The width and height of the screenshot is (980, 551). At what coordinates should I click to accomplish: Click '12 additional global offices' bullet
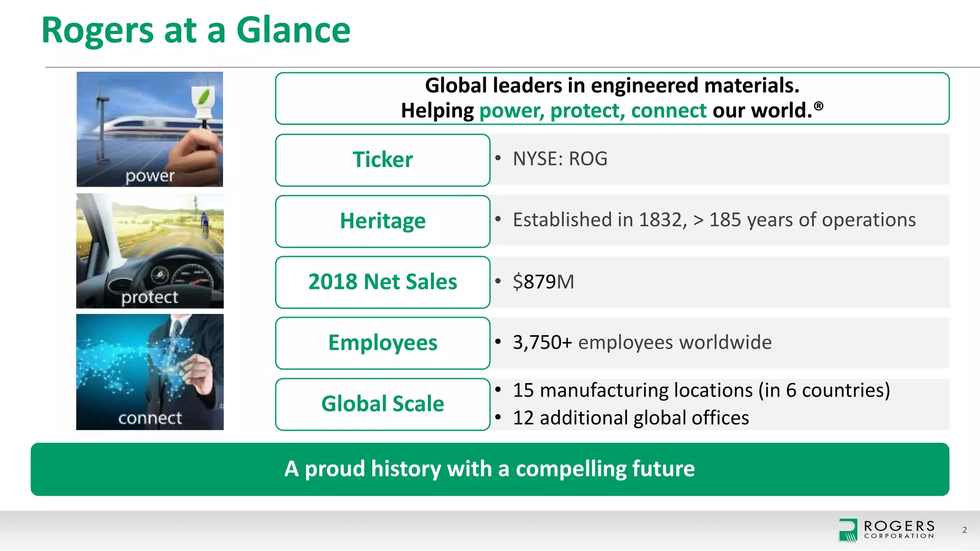pyautogui.click(x=631, y=418)
